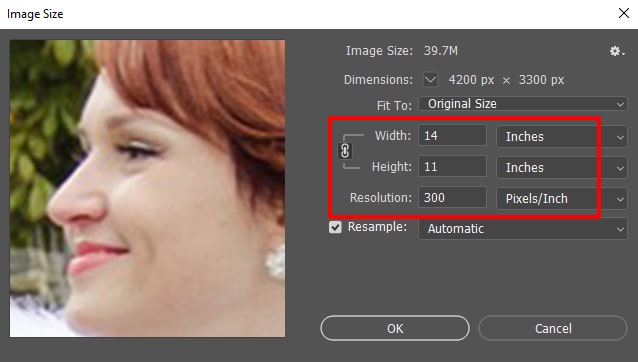The image size is (638, 362).
Task: Click the Resolution: label
Action: coord(381,198)
